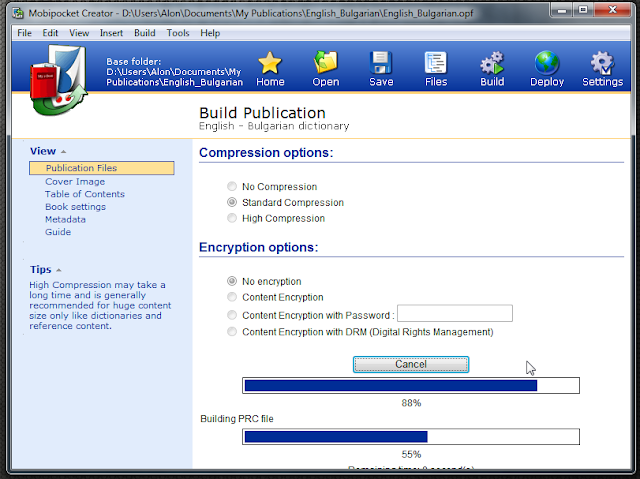Go to Publication Files in sidebar
Image resolution: width=640 pixels, height=479 pixels.
point(102,168)
